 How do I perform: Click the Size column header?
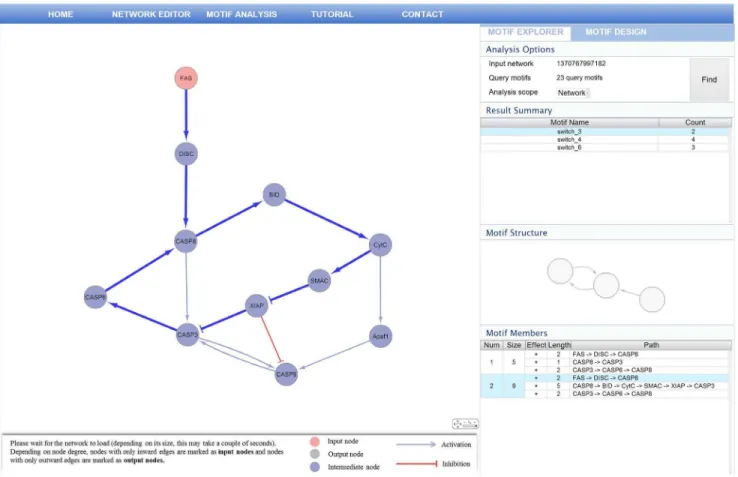pyautogui.click(x=513, y=345)
